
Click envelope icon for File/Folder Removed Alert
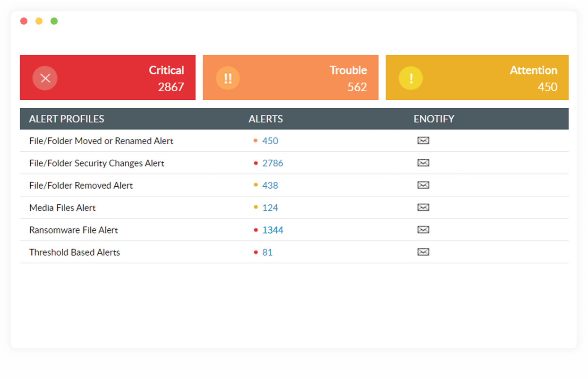point(423,185)
